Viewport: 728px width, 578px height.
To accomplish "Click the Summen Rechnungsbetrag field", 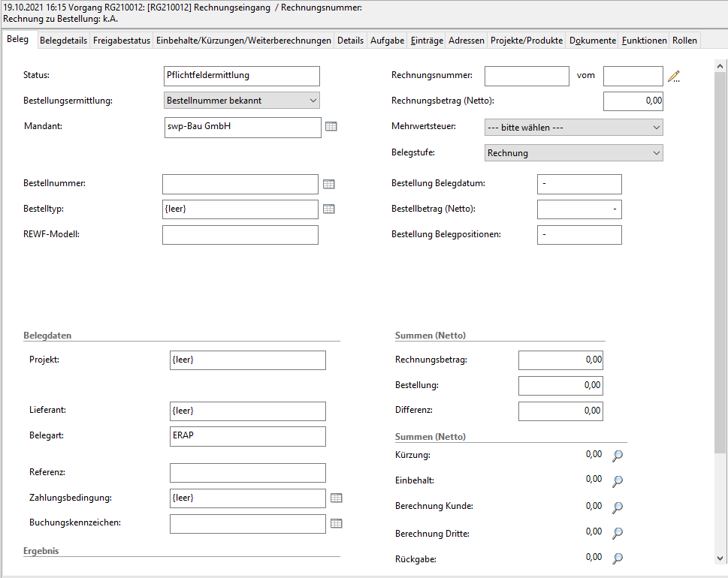I will 561,360.
